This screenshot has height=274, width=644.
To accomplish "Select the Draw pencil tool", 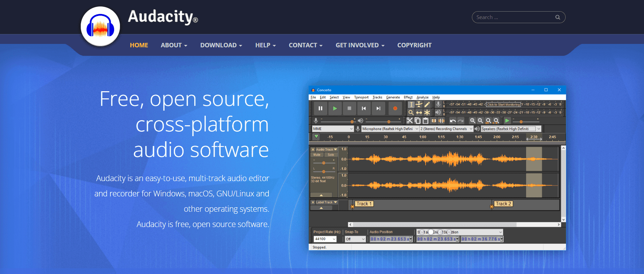I will tap(427, 104).
